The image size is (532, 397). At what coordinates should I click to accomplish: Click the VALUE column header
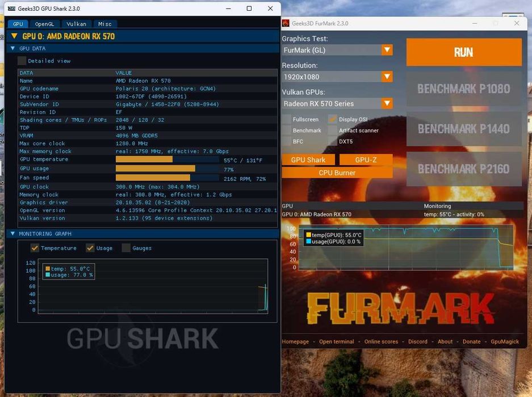click(124, 73)
